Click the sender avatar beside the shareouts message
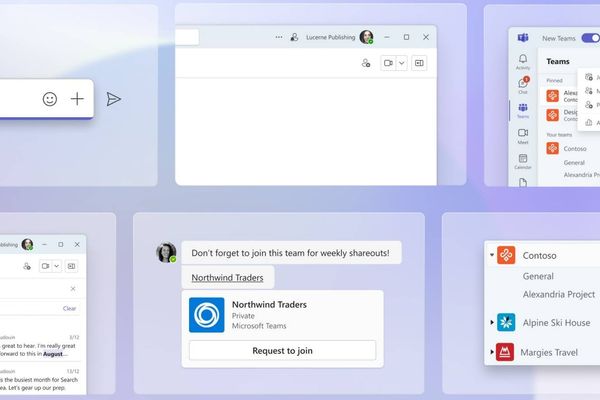Screen dimensions: 600x400 click(166, 253)
